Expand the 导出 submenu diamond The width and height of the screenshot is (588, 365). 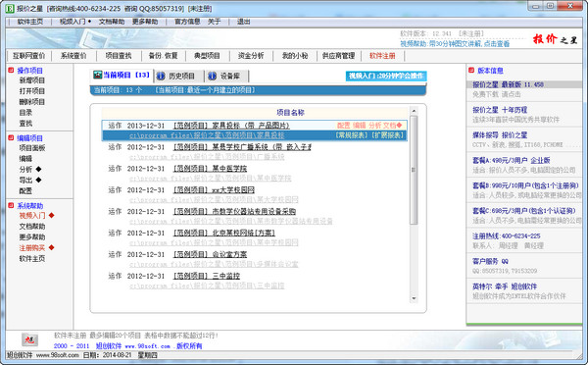pos(38,180)
